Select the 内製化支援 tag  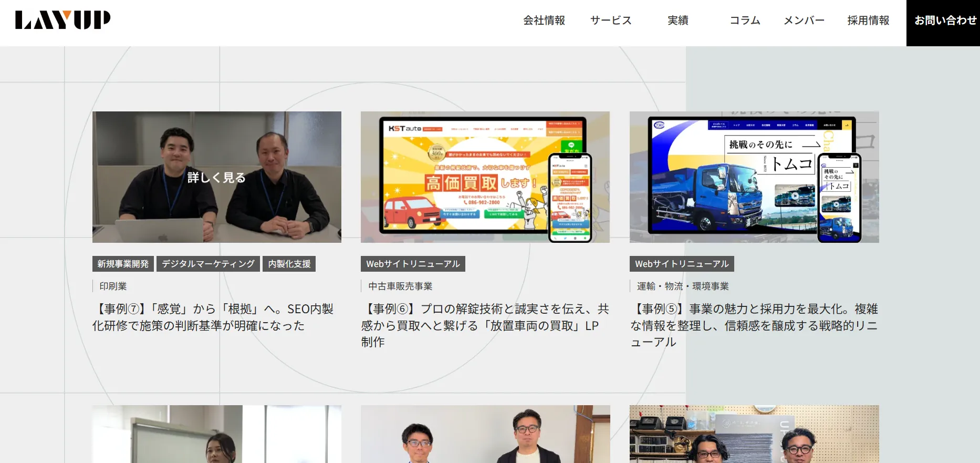click(x=289, y=264)
